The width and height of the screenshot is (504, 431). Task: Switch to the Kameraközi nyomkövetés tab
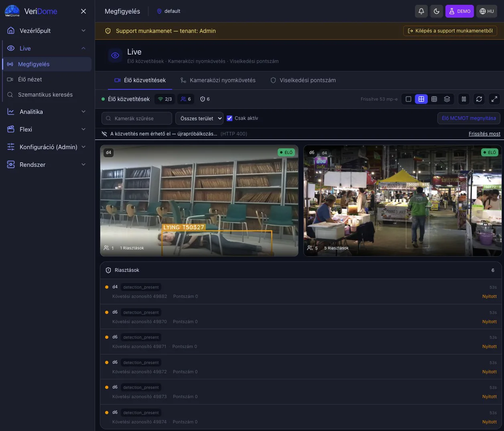click(218, 80)
